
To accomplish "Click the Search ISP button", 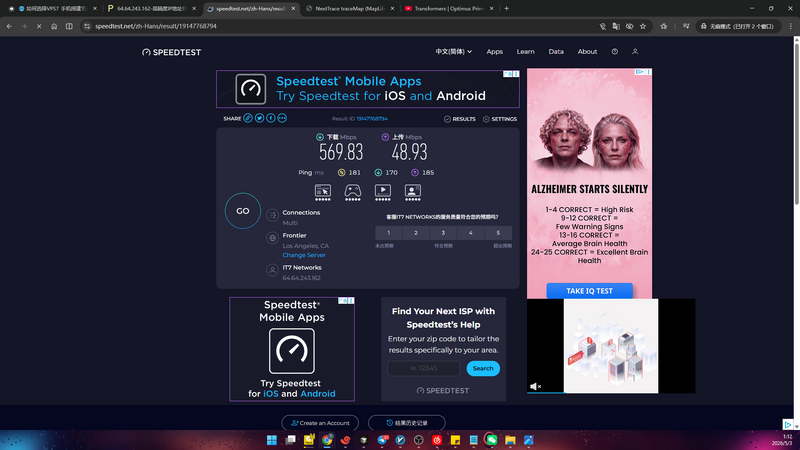I will coord(483,368).
